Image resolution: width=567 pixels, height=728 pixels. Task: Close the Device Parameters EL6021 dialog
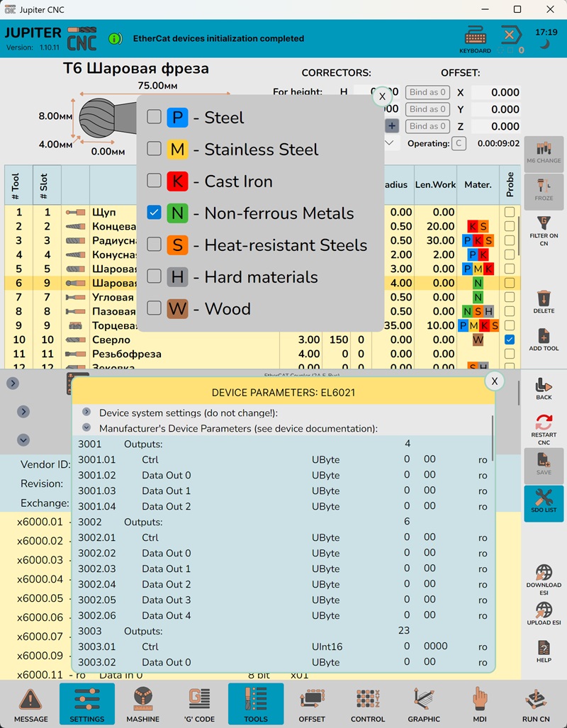[x=495, y=381]
